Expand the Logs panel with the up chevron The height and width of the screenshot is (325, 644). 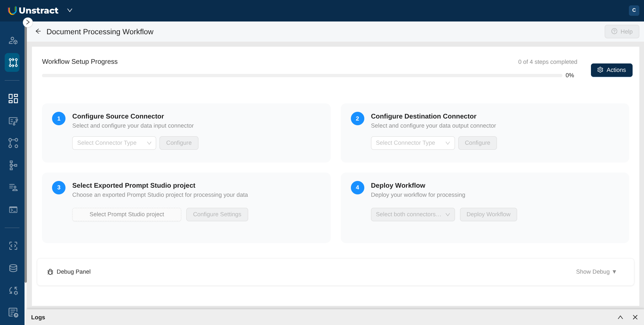[x=620, y=317]
